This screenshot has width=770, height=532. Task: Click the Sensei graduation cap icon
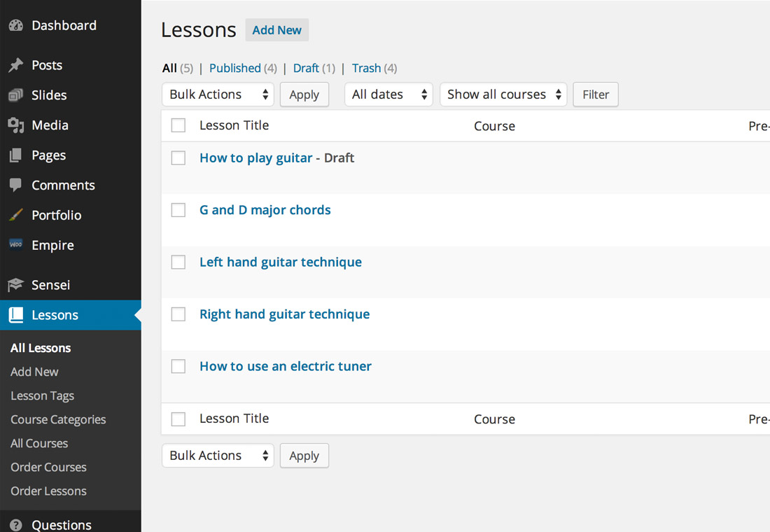(x=15, y=285)
